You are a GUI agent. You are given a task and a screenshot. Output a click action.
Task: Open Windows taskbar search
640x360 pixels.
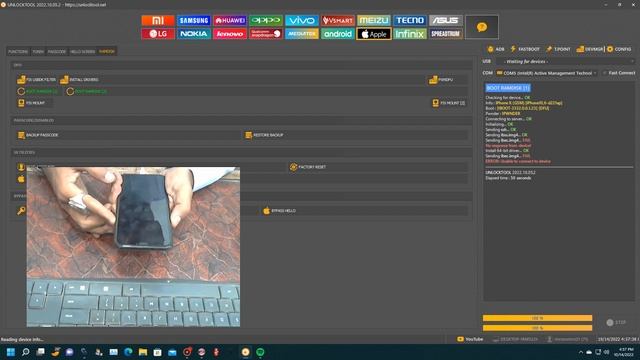(x=26, y=352)
